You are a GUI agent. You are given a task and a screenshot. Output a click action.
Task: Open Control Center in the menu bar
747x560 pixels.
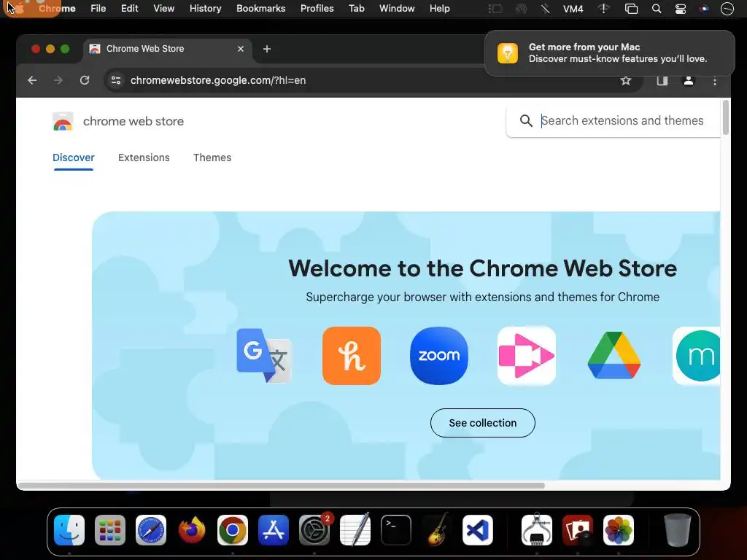pyautogui.click(x=681, y=9)
